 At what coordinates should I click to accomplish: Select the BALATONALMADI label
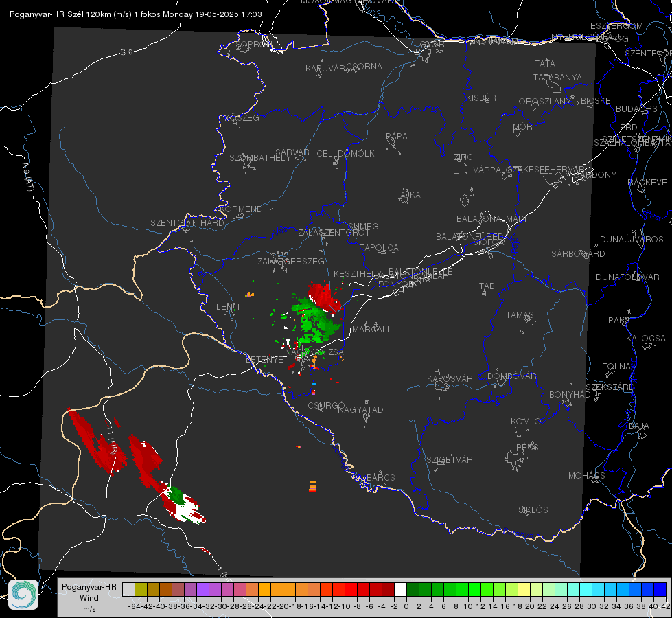[491, 219]
